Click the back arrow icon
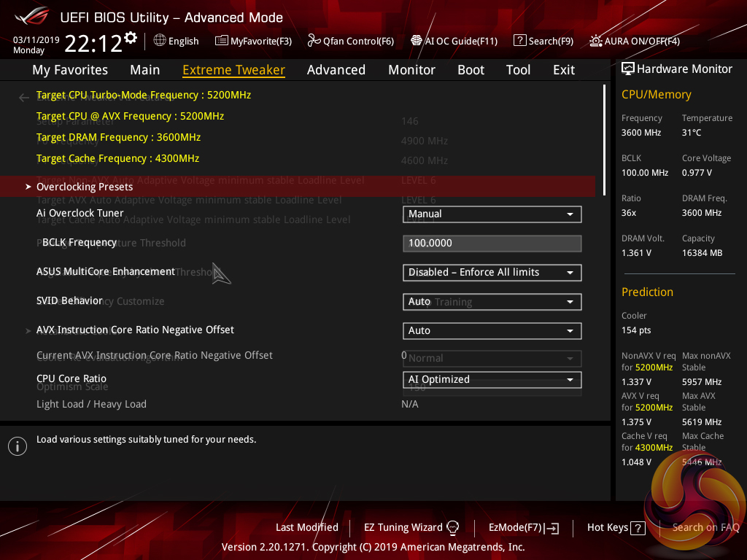Image resolution: width=747 pixels, height=560 pixels. [x=24, y=98]
